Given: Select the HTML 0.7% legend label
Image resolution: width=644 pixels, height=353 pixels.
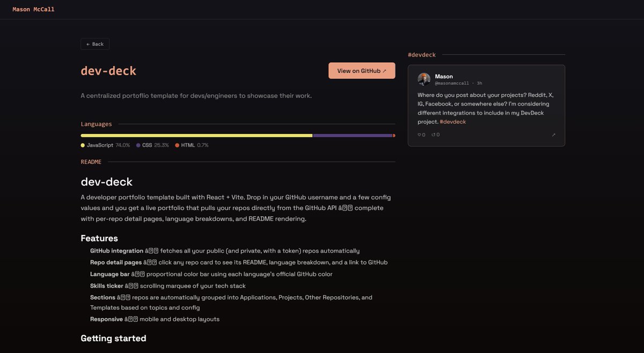Looking at the screenshot, I should (x=195, y=145).
